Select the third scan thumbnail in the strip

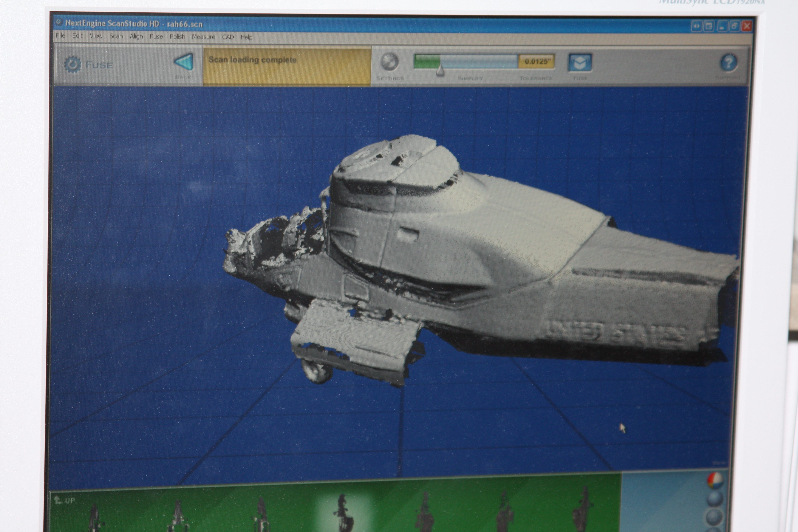[x=261, y=515]
